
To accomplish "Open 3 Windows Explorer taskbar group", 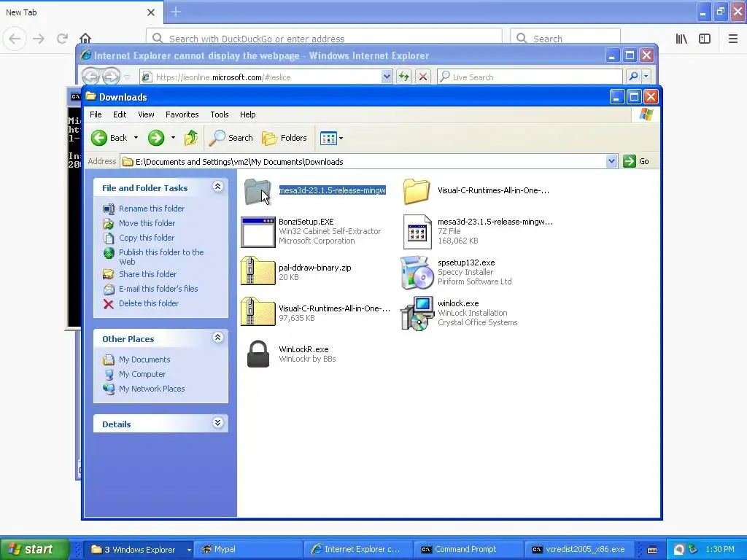I will point(138,550).
